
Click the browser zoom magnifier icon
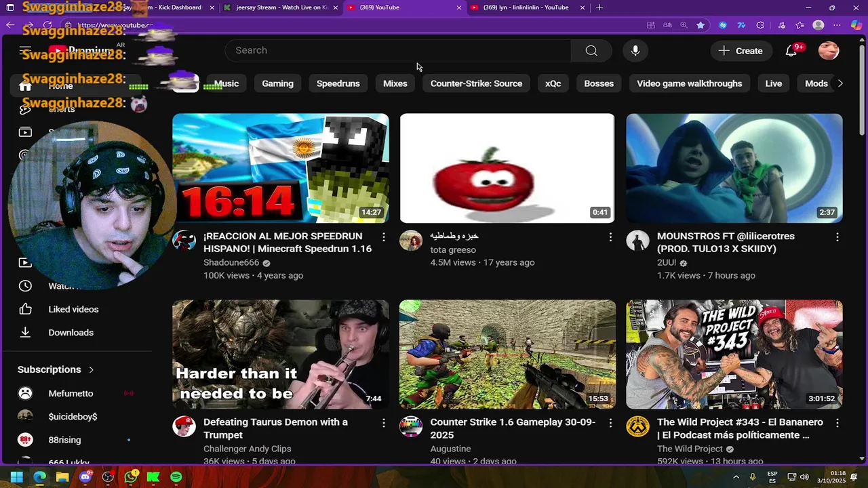coord(684,25)
